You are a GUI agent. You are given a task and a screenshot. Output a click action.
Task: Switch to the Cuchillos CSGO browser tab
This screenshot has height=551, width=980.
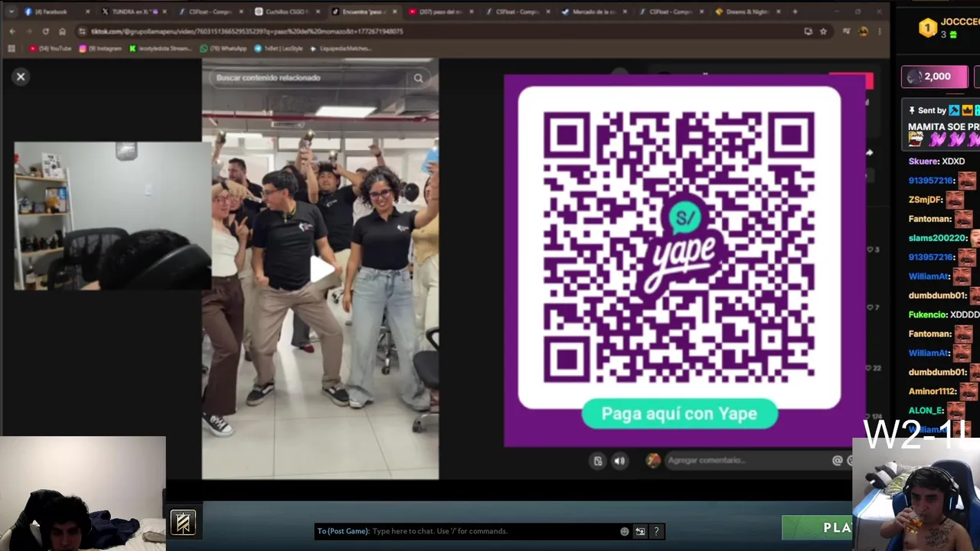(286, 11)
